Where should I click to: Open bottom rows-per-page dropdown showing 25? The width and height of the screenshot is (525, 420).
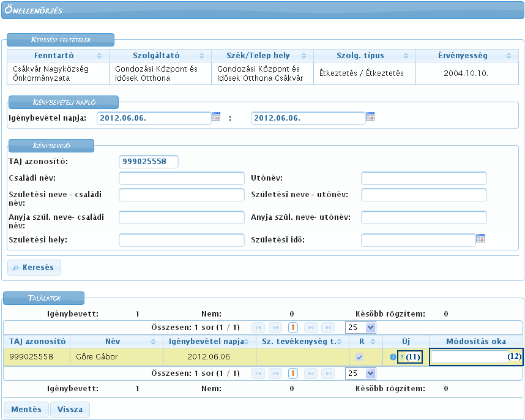[x=360, y=373]
